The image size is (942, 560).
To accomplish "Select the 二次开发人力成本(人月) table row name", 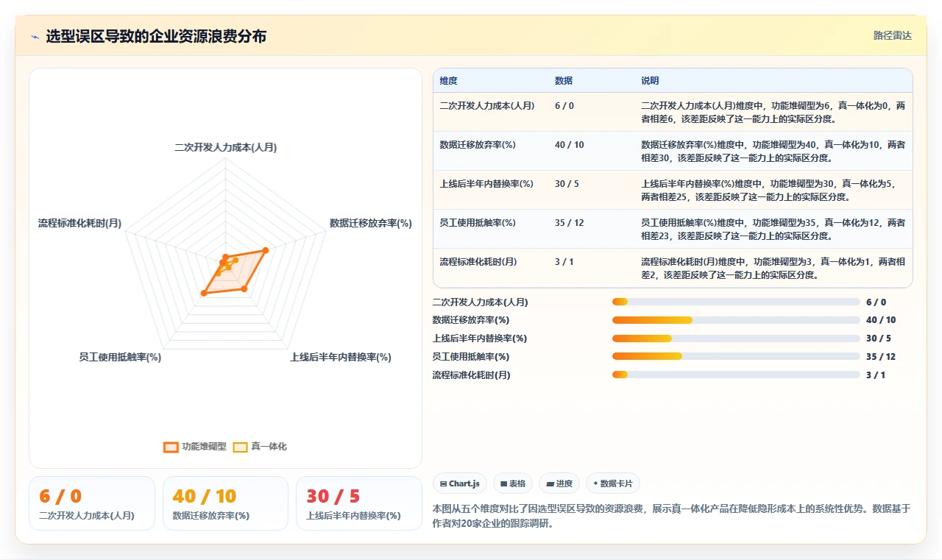I will [x=486, y=106].
